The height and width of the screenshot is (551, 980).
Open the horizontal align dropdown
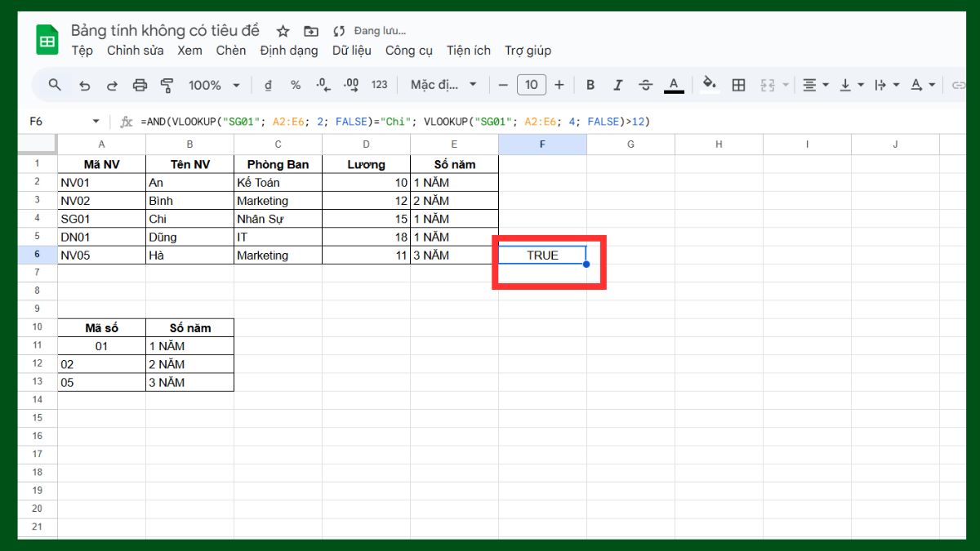pyautogui.click(x=824, y=84)
